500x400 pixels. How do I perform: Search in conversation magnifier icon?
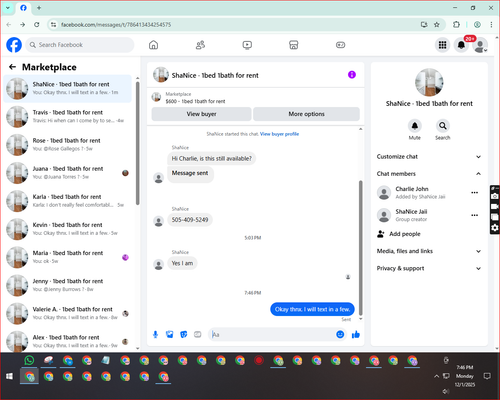[x=443, y=126]
